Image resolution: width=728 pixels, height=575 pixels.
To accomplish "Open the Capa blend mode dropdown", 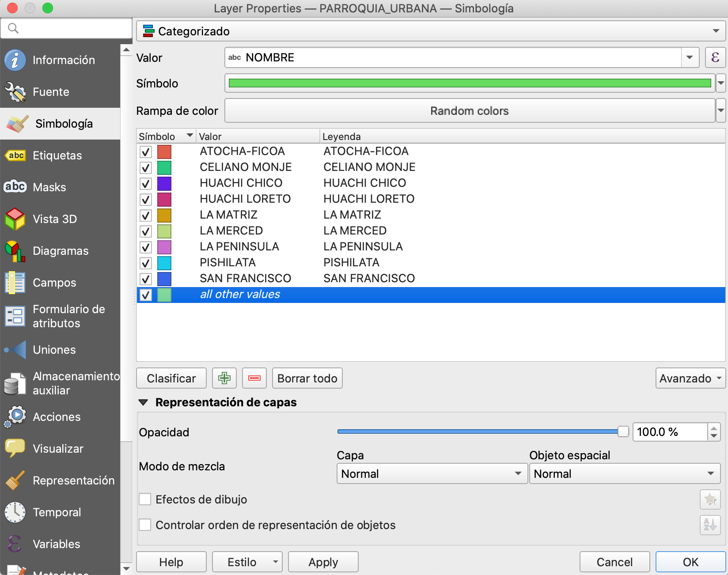I will coord(432,474).
